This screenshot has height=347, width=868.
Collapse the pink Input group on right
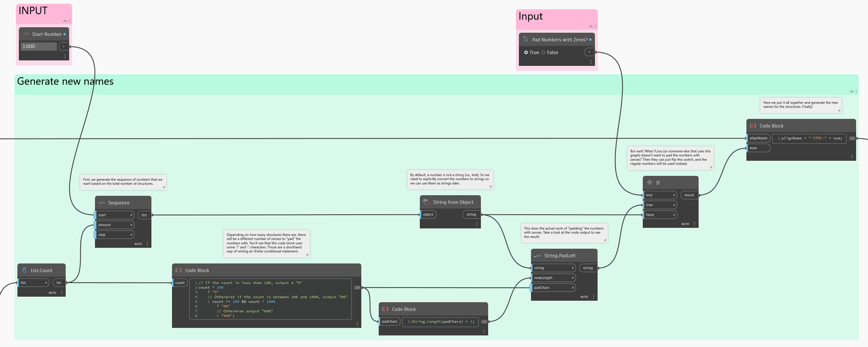click(x=591, y=26)
